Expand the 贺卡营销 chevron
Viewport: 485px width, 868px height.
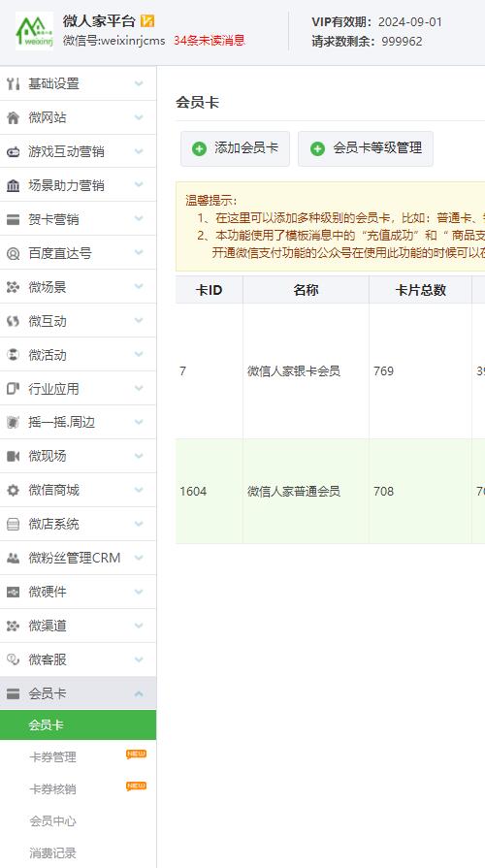[139, 218]
